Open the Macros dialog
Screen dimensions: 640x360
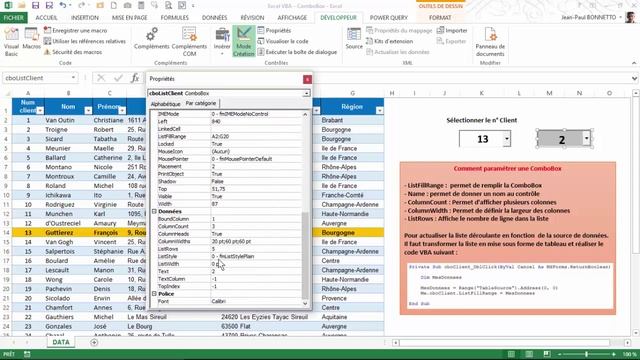pyautogui.click(x=31, y=39)
